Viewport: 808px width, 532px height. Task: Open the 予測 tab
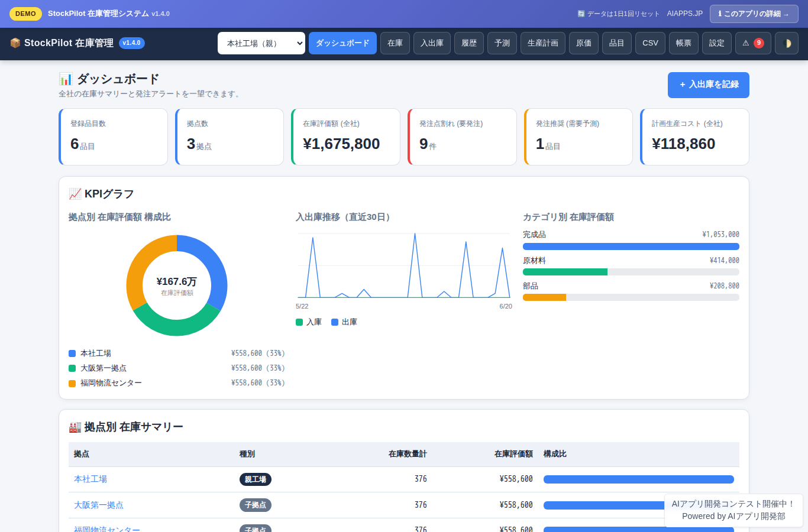click(x=502, y=43)
